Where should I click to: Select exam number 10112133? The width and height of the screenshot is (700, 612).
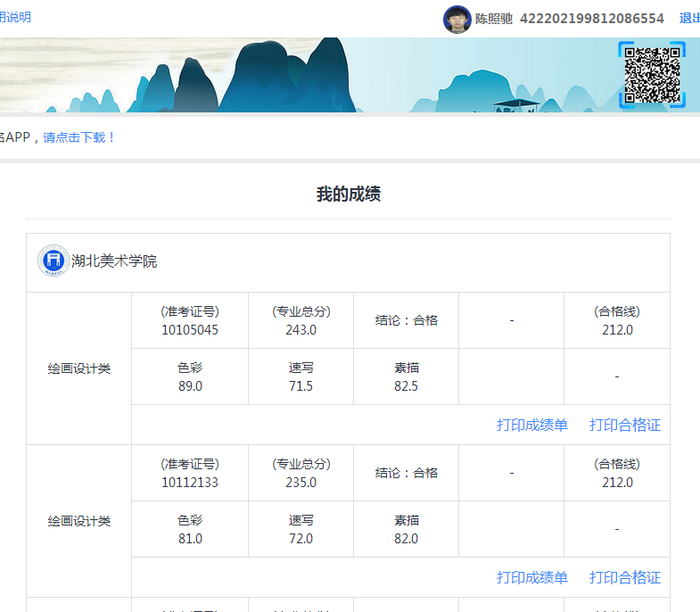[190, 483]
